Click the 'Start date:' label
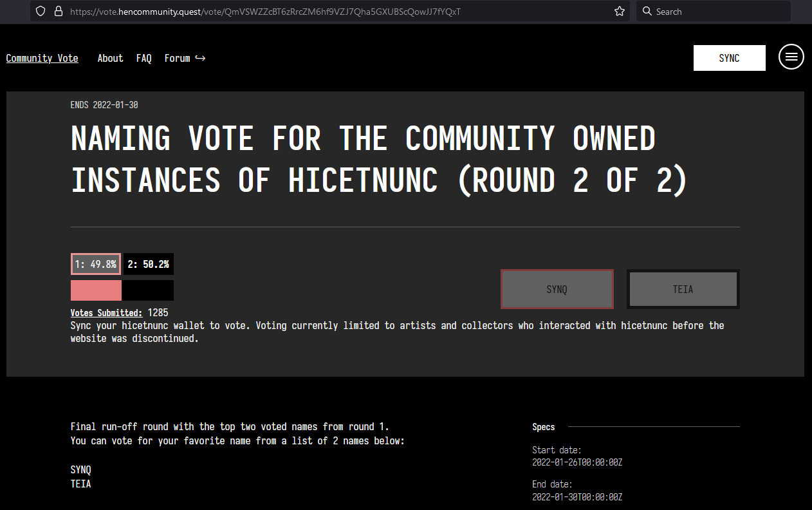The height and width of the screenshot is (510, 812). (557, 450)
